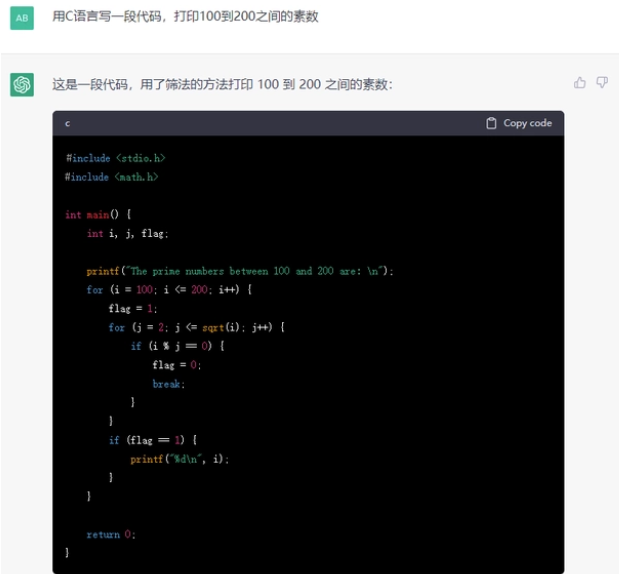Click the "c" language label in code header
The image size is (619, 574).
[68, 123]
